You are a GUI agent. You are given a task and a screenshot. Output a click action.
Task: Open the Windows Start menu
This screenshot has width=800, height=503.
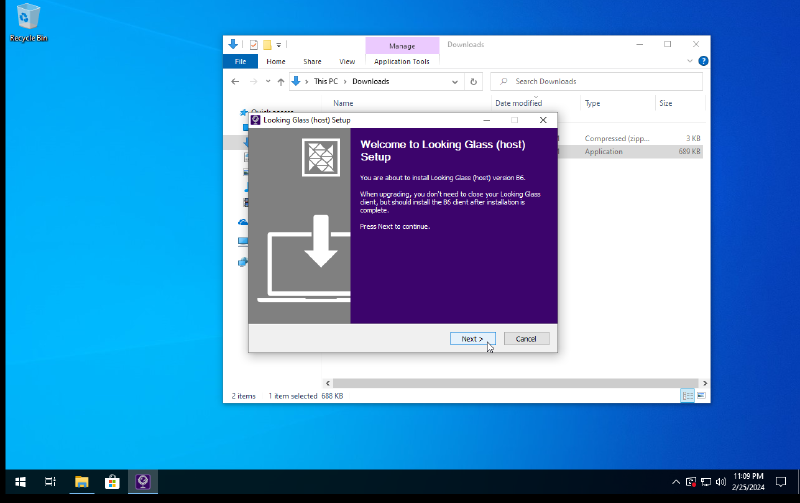(20, 482)
